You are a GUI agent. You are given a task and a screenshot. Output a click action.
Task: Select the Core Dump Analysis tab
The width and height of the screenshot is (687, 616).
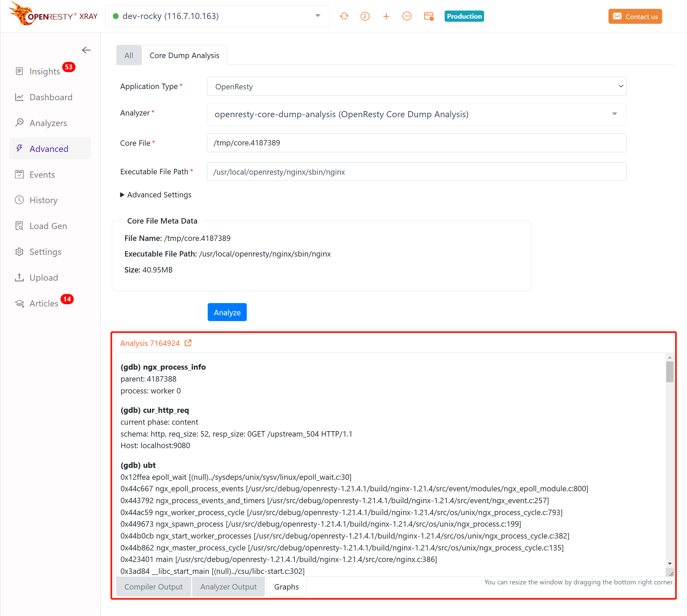(184, 55)
